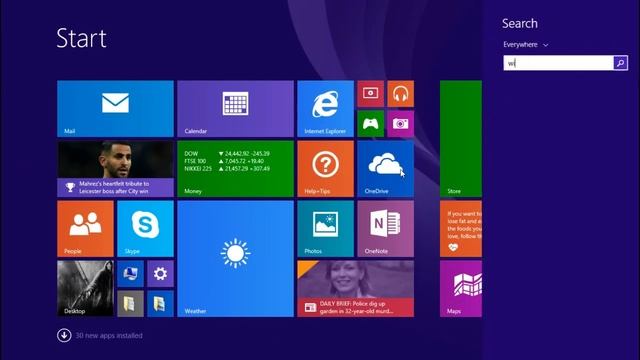Click the magnifier search button

[x=620, y=63]
